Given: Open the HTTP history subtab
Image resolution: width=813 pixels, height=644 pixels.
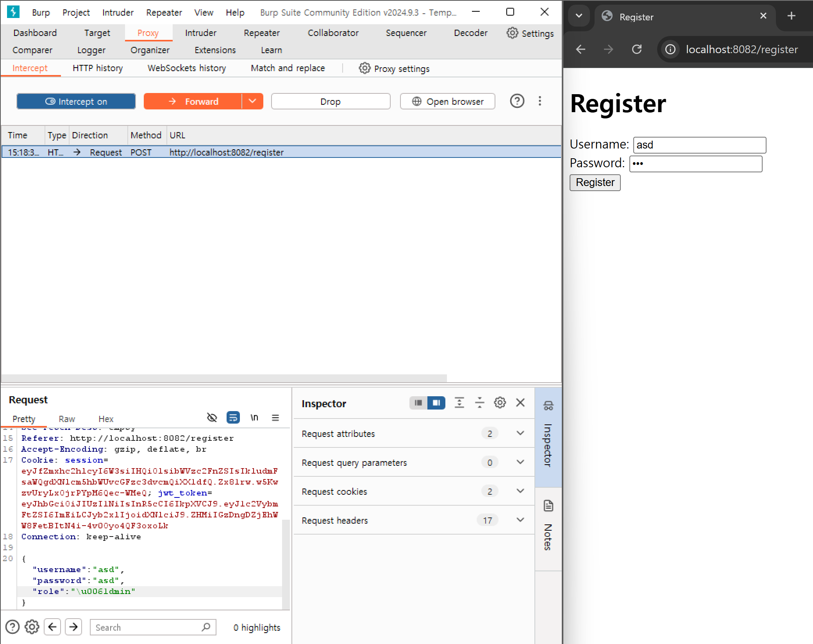Looking at the screenshot, I should pos(98,68).
